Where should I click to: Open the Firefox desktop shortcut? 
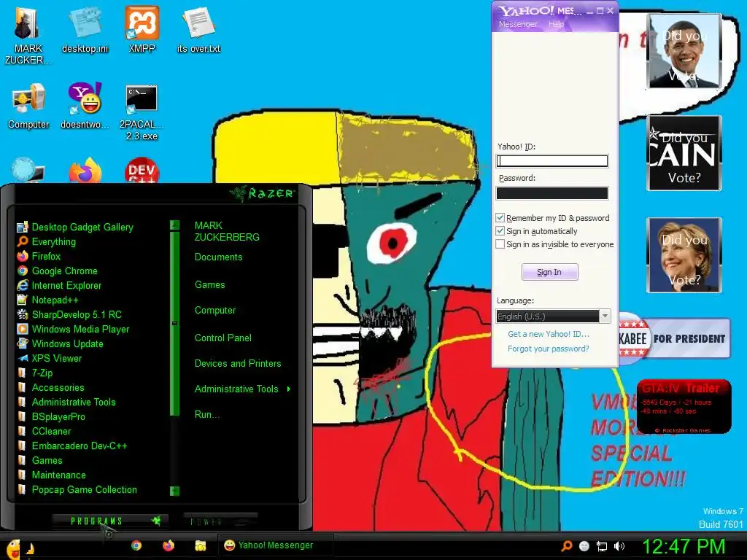tap(85, 171)
